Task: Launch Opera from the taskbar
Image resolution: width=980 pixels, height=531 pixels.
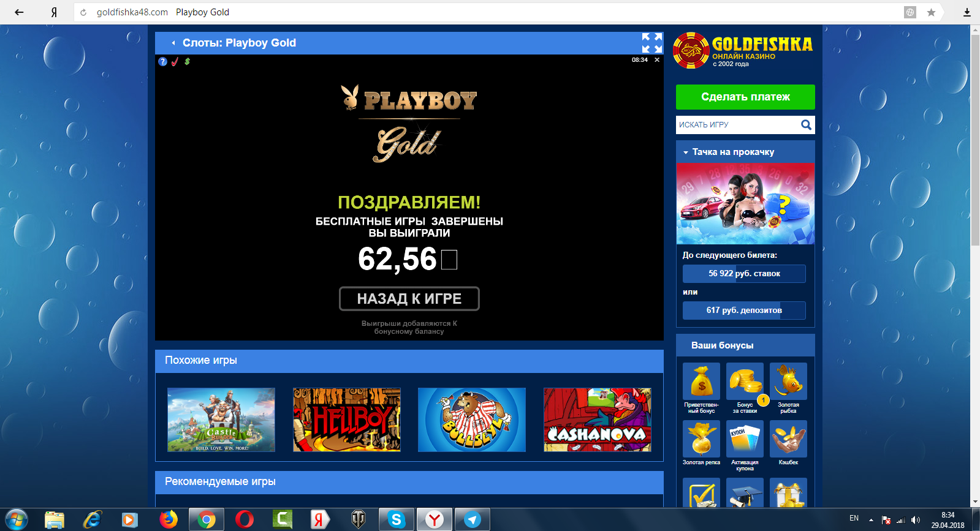Action: [x=245, y=520]
